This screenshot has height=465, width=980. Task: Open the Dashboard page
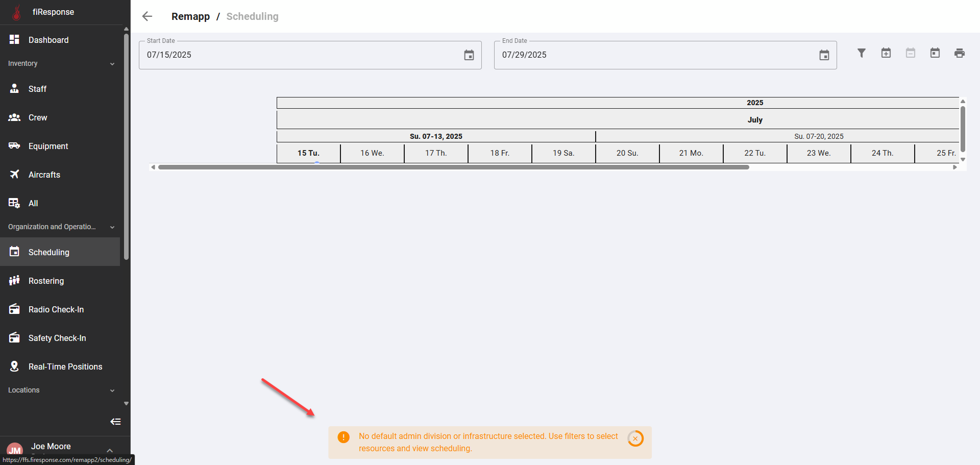point(48,40)
